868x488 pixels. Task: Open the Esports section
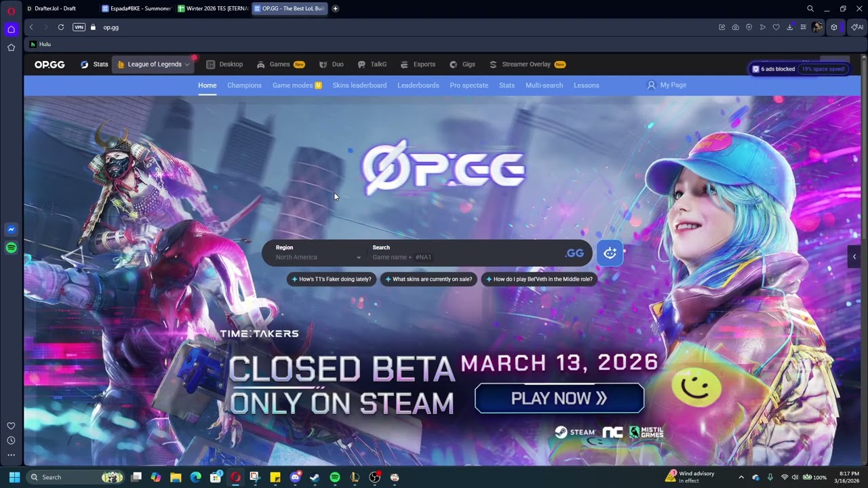coord(418,64)
